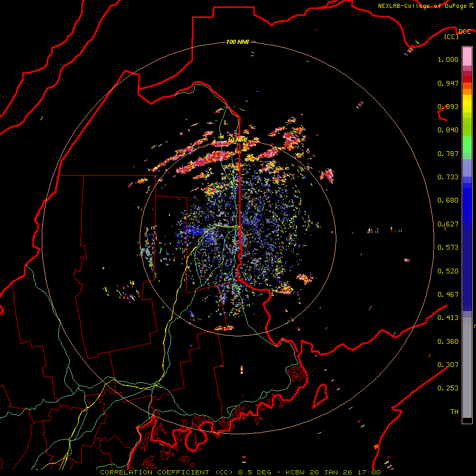Click the 0.467 scale value
This screenshot has height=476, width=476.
point(448,295)
